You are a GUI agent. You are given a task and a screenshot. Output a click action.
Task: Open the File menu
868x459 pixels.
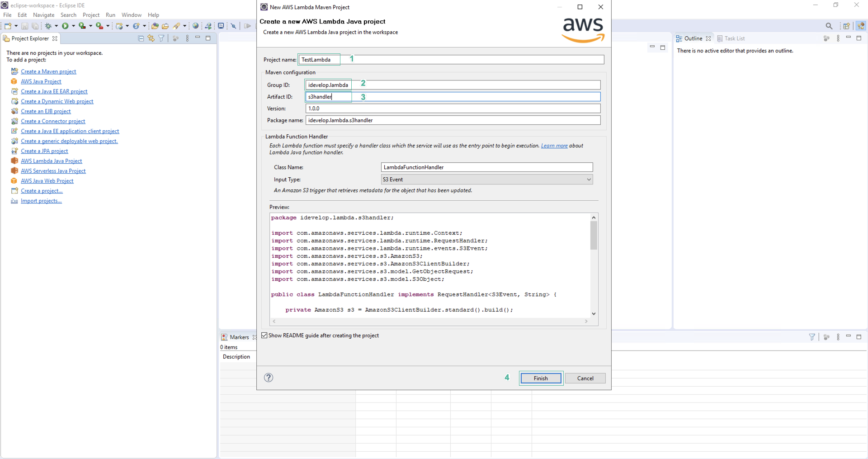click(x=7, y=15)
